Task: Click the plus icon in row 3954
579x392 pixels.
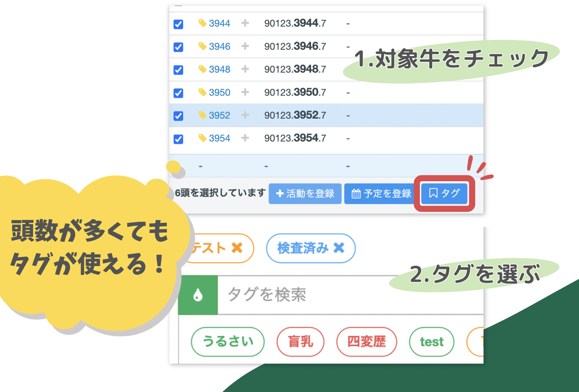Action: [245, 138]
